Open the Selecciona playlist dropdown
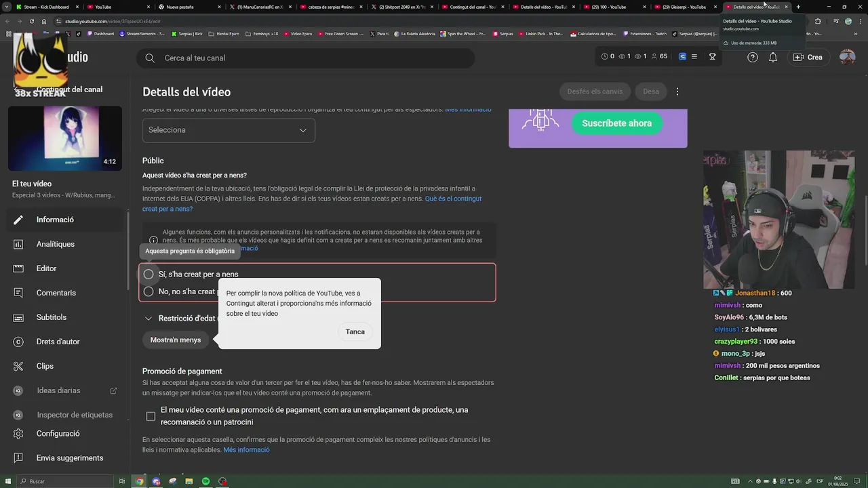The width and height of the screenshot is (868, 488). click(229, 130)
